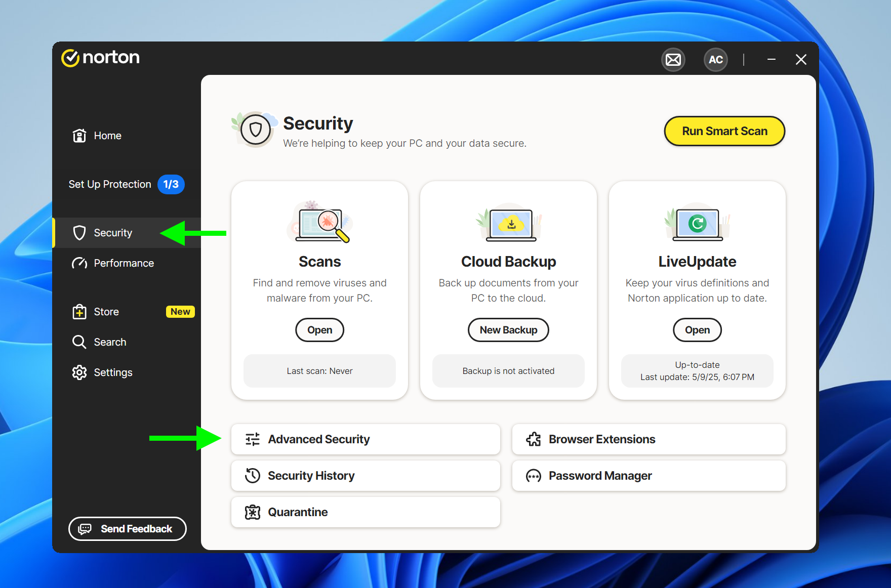Viewport: 891px width, 588px height.
Task: Start a New Backup
Action: point(509,330)
